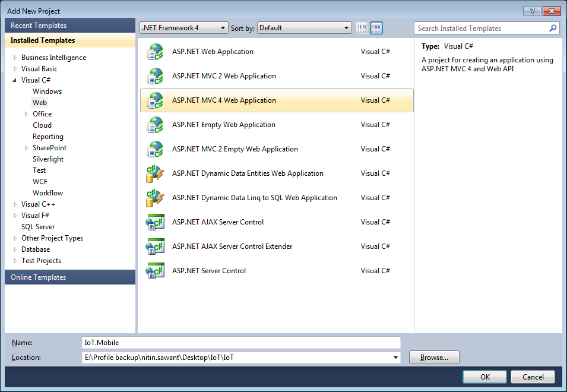Click the Name field containing IoT.Mobile
567x392 pixels.
click(241, 343)
